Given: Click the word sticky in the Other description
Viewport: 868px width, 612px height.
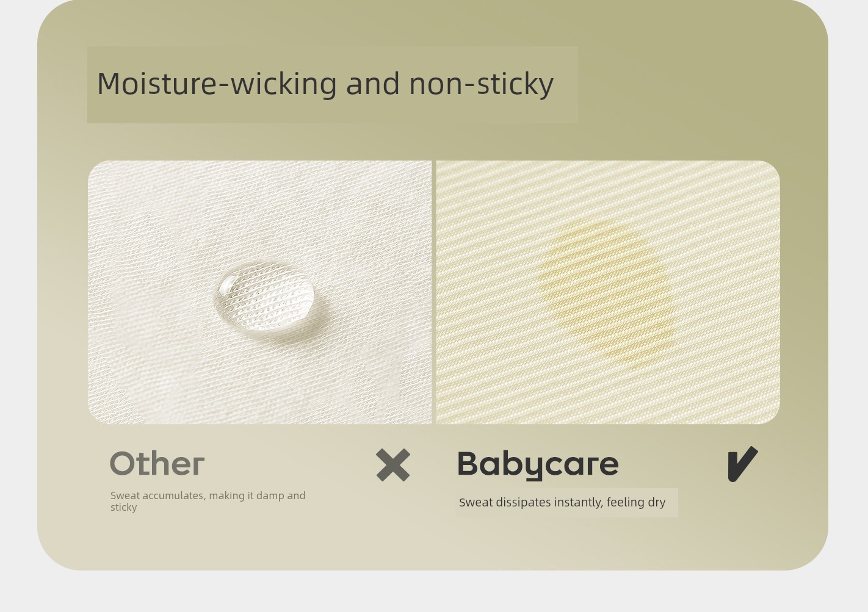Looking at the screenshot, I should click(x=124, y=508).
